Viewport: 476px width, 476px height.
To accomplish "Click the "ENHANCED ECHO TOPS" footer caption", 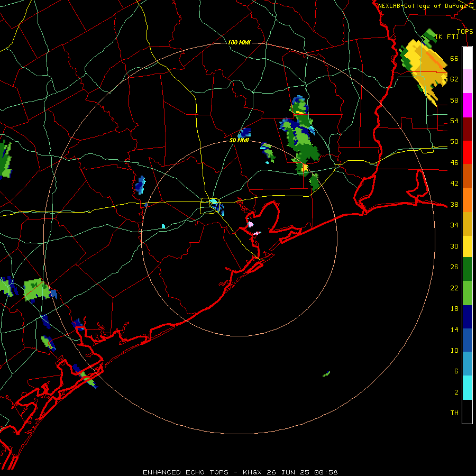I will pyautogui.click(x=186, y=472).
